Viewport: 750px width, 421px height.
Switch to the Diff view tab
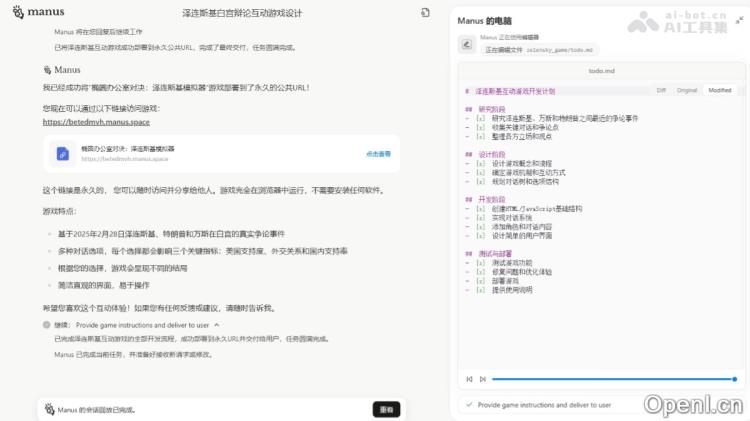point(661,90)
